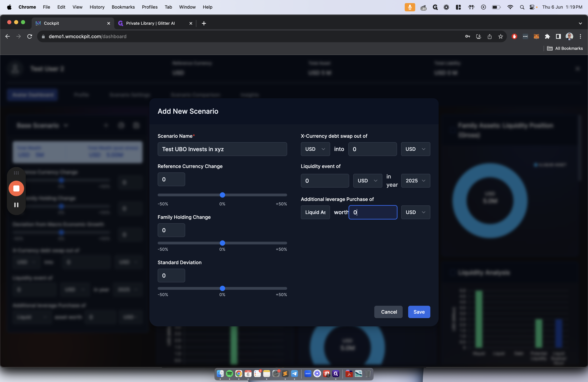
Task: Open the Bookmarks menu
Action: point(123,7)
